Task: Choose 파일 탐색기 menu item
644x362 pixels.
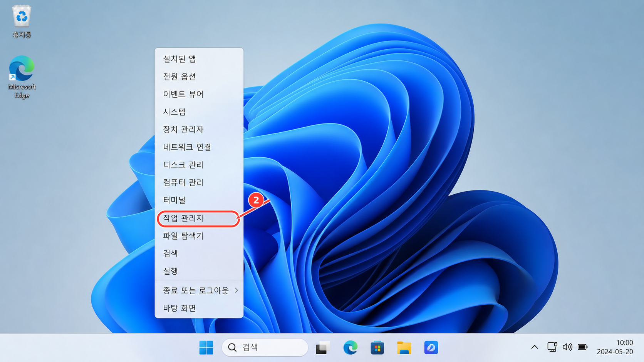Action: [x=199, y=236]
